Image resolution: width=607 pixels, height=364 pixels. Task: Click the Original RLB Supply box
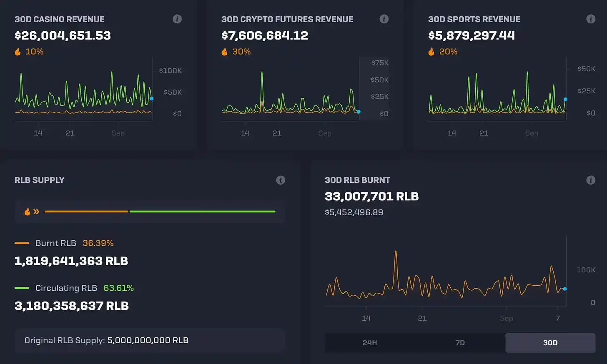tap(150, 340)
